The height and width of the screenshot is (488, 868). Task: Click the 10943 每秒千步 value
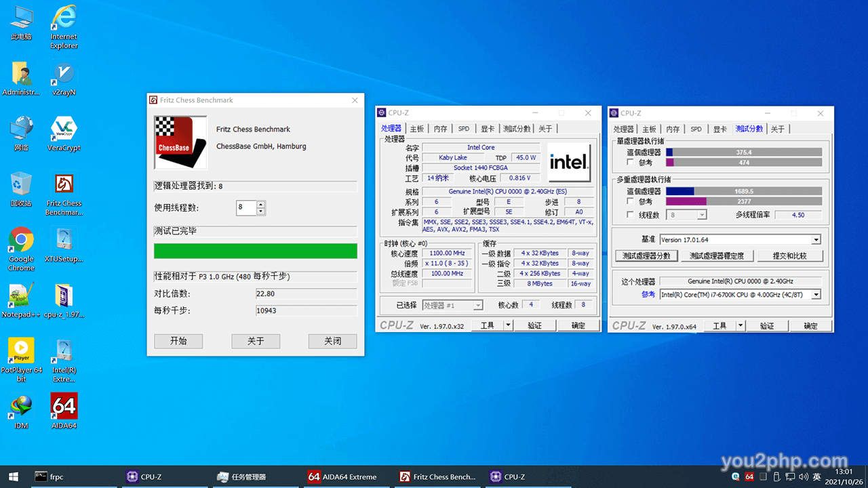coord(306,310)
